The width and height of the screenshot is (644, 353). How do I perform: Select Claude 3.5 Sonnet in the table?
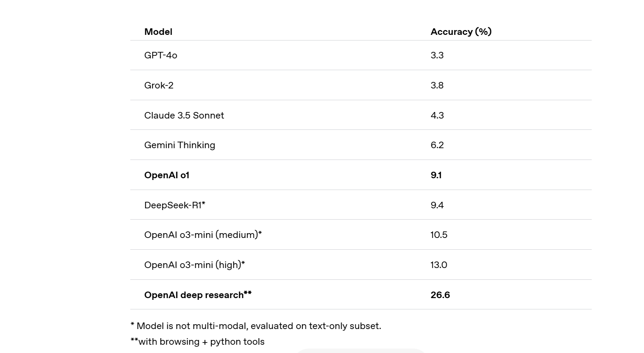point(184,115)
